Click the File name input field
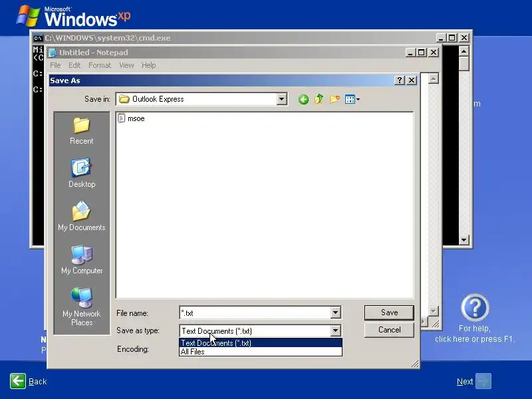This screenshot has height=399, width=532. click(255, 313)
